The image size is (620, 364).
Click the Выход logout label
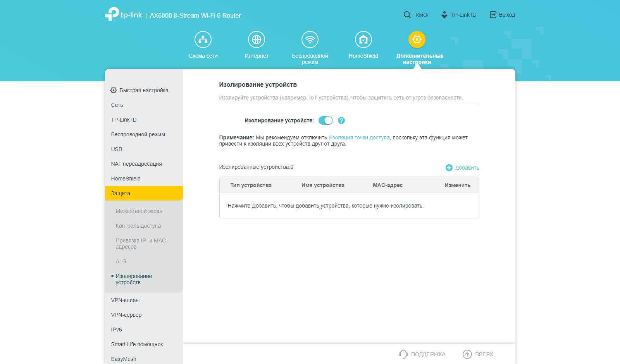click(507, 15)
